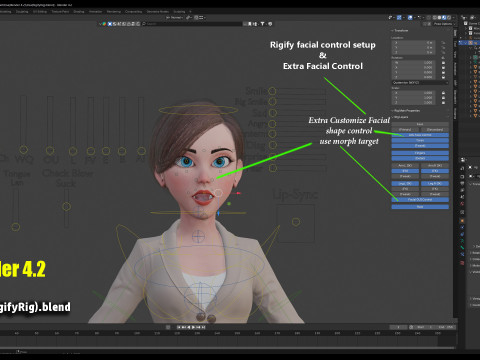This screenshot has width=480, height=360.
Task: Toggle lock icon for Rotation W
Action: point(443,63)
